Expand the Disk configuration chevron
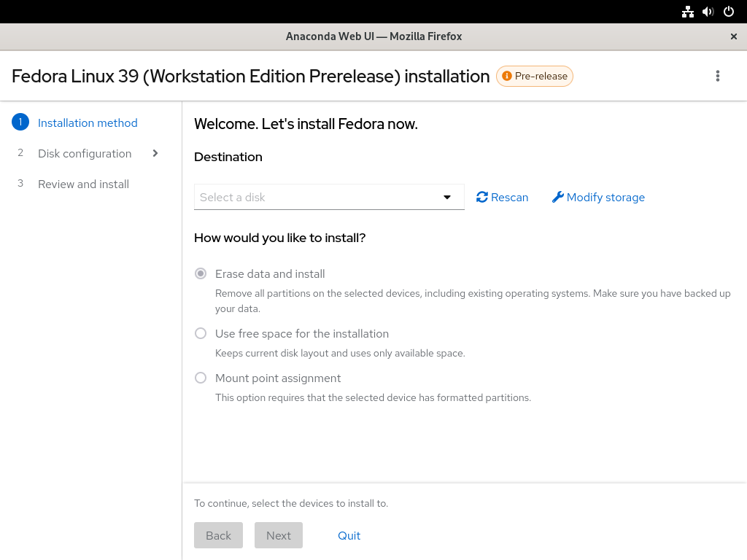Screen dimensions: 747x560 [155, 153]
